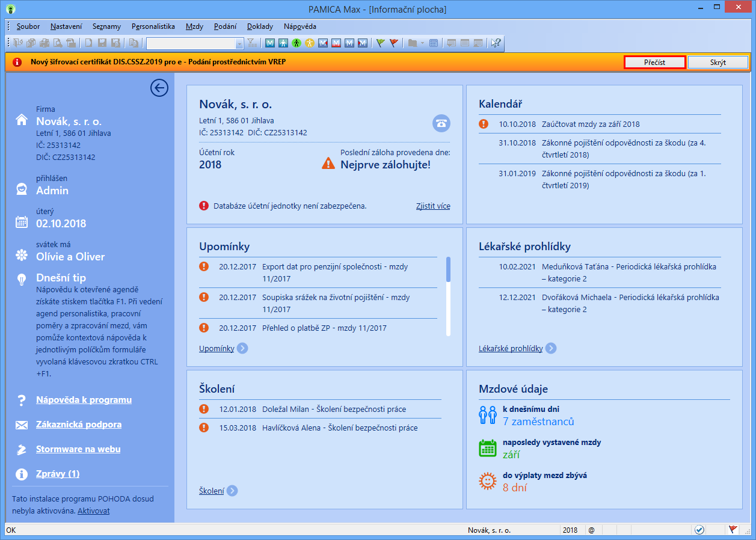Select 'Doležal Milan - Školení bezpečnosti práce' row
This screenshot has width=756, height=540.
click(x=320, y=409)
